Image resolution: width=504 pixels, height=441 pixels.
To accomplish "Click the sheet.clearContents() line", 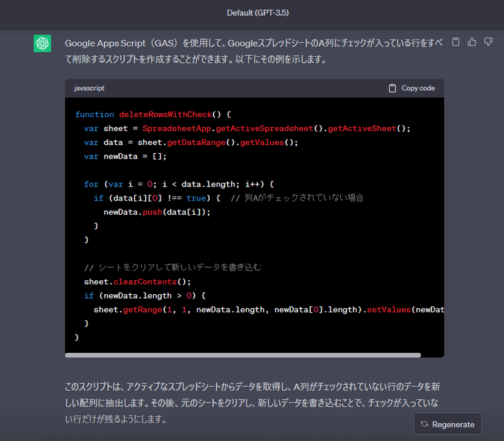I will pyautogui.click(x=137, y=282).
